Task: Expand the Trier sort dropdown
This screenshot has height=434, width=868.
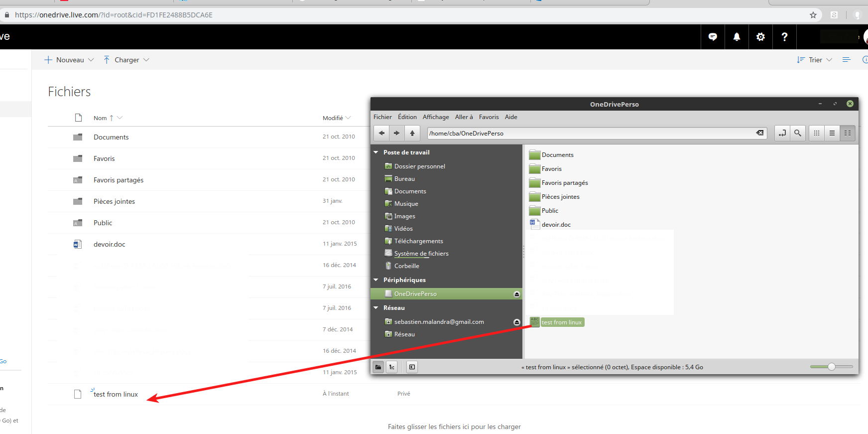Action: point(815,60)
